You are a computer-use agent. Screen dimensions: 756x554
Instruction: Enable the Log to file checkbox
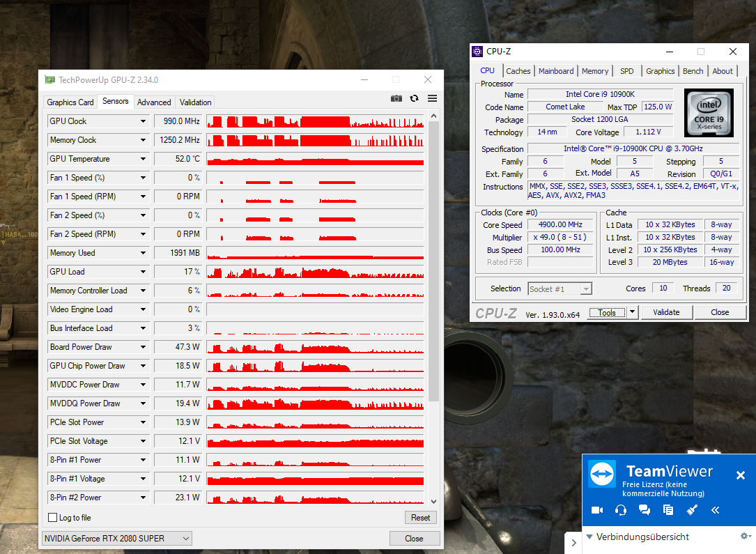(x=53, y=517)
